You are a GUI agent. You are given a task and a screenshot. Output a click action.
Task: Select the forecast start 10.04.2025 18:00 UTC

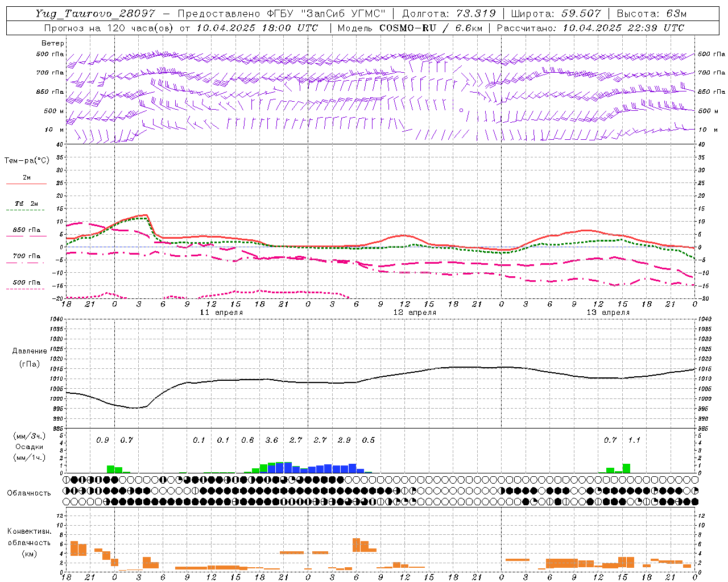[257, 28]
